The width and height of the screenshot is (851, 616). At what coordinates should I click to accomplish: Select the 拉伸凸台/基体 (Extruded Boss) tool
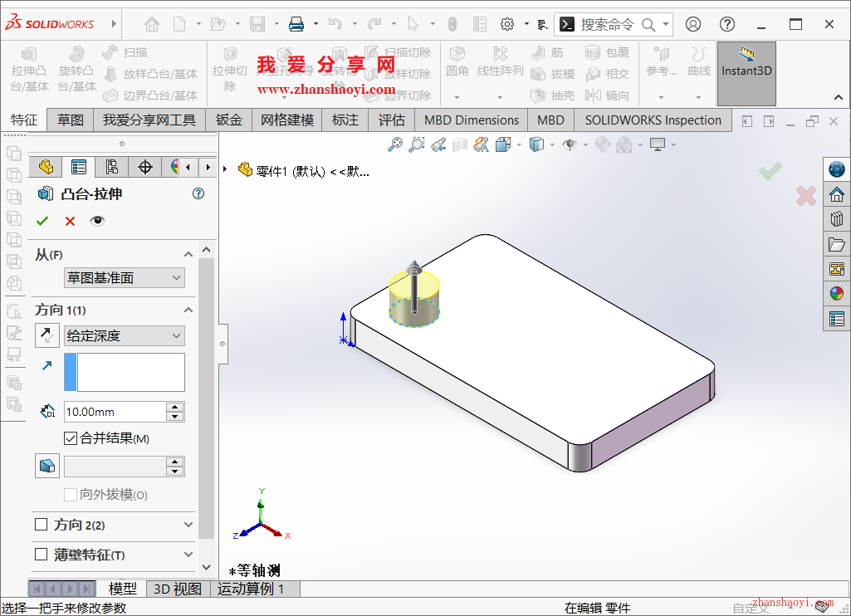click(x=29, y=72)
